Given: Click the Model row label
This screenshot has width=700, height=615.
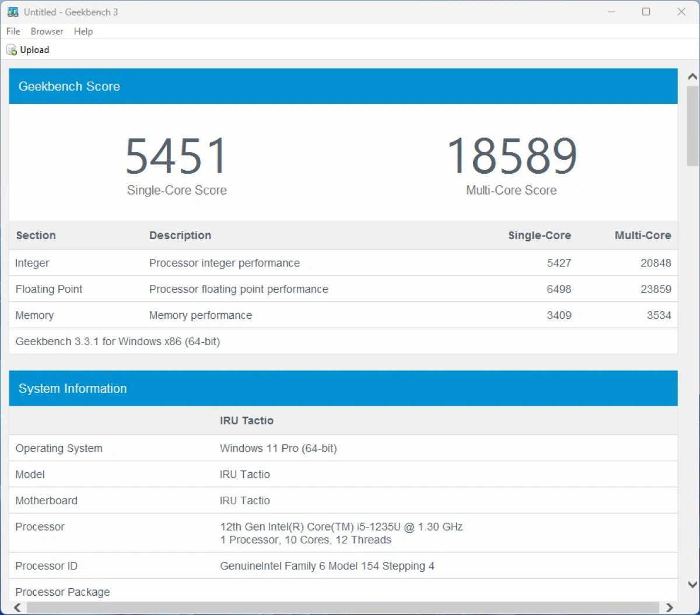Looking at the screenshot, I should coord(30,475).
